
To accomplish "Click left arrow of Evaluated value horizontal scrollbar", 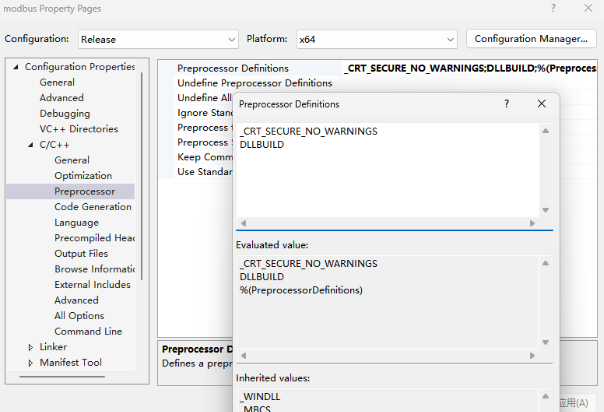I will click(243, 356).
